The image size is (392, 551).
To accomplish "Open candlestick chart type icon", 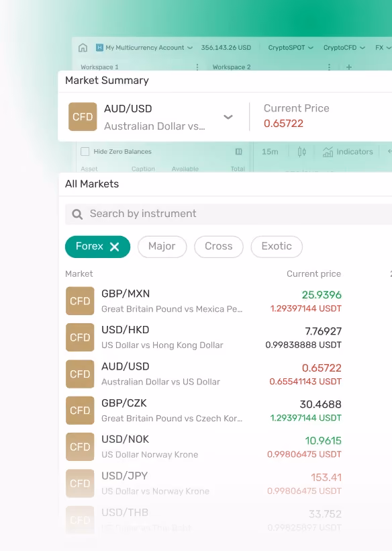I will tap(301, 152).
